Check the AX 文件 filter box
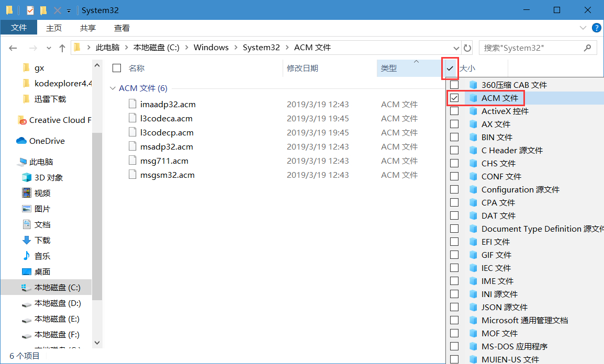The width and height of the screenshot is (604, 364). [x=454, y=124]
